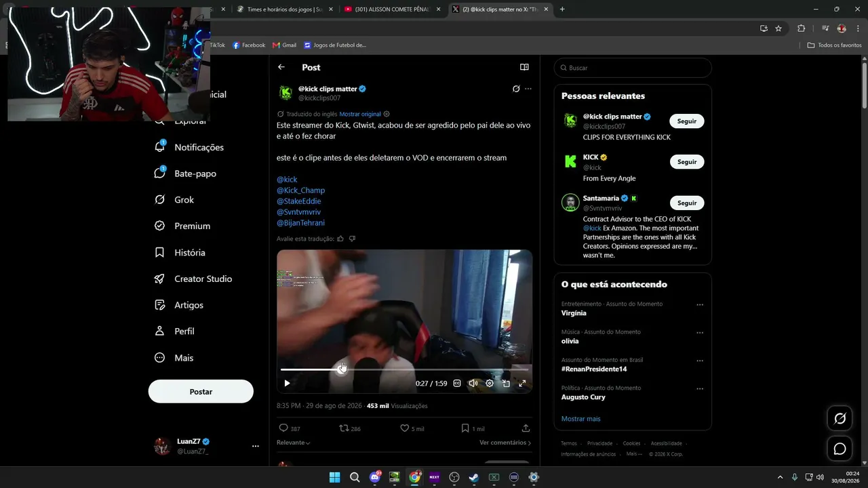This screenshot has height=488, width=868.
Task: Open more options for Virgínia trend
Action: point(700,305)
